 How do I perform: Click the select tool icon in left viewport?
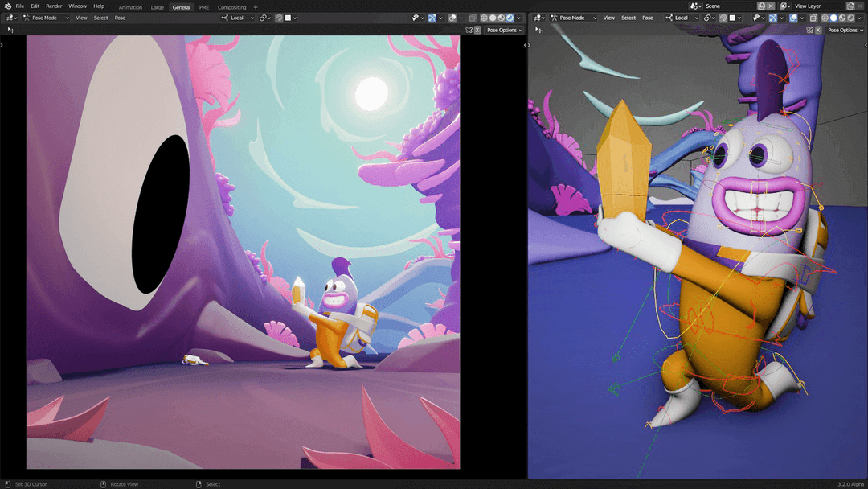(10, 30)
